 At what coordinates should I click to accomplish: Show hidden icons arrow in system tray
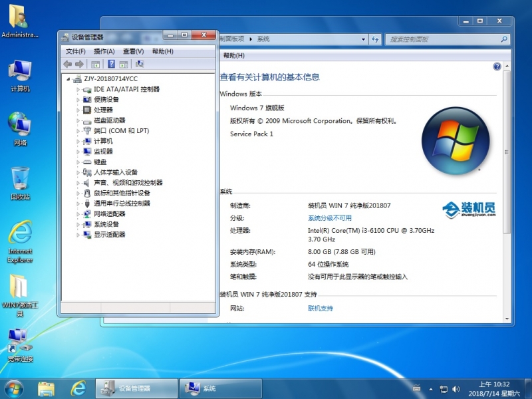[431, 388]
